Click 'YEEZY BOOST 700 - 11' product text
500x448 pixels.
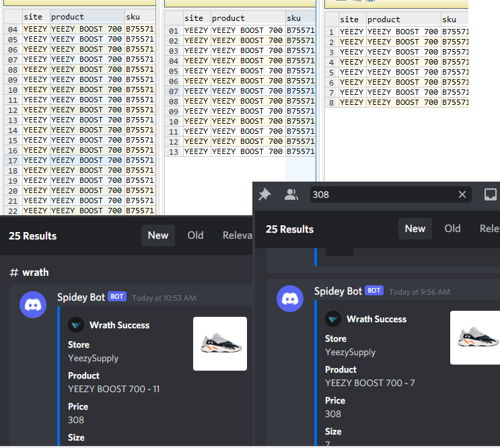click(x=114, y=389)
